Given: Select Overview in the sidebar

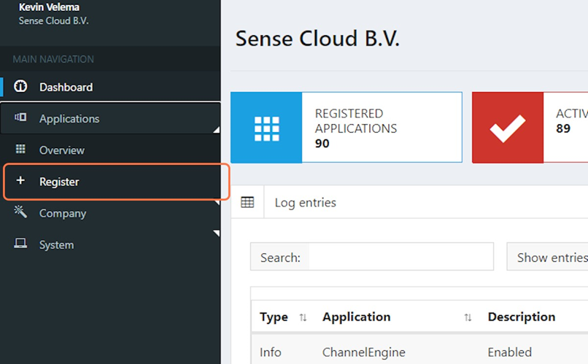Looking at the screenshot, I should coord(110,150).
